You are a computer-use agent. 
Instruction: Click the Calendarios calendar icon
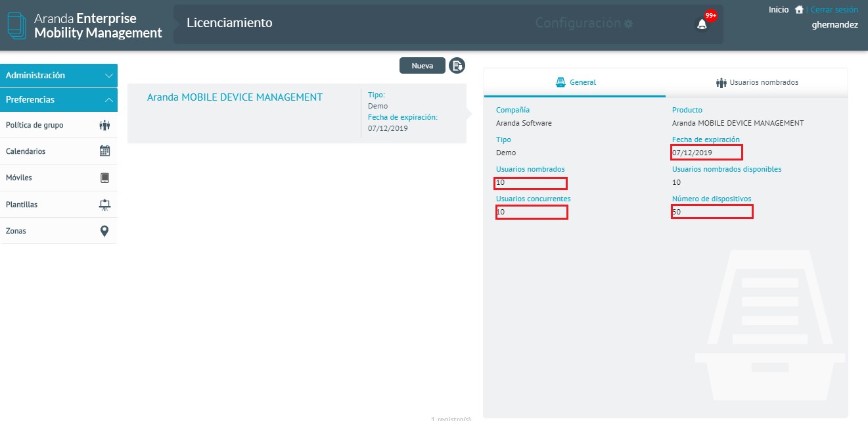104,151
